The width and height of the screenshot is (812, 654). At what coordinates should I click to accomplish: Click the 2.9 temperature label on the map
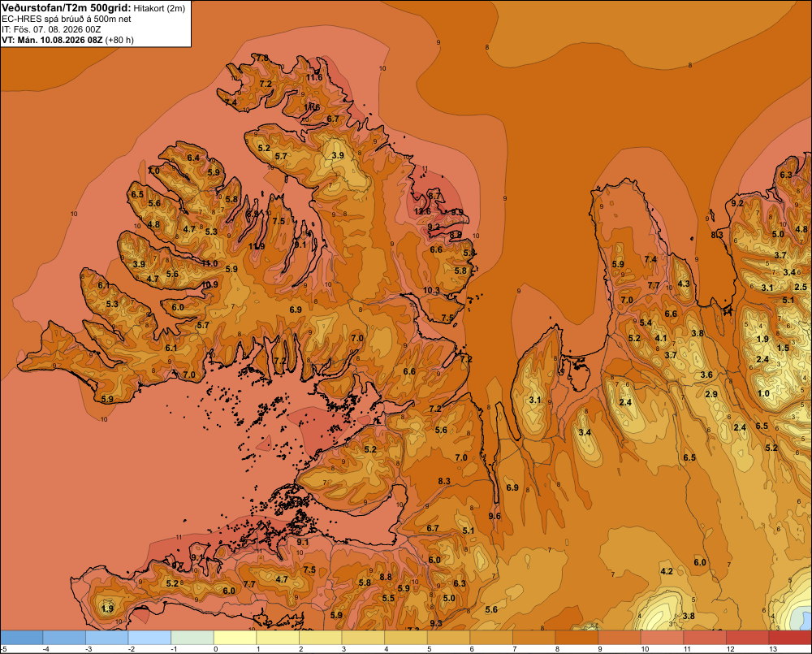click(x=711, y=394)
